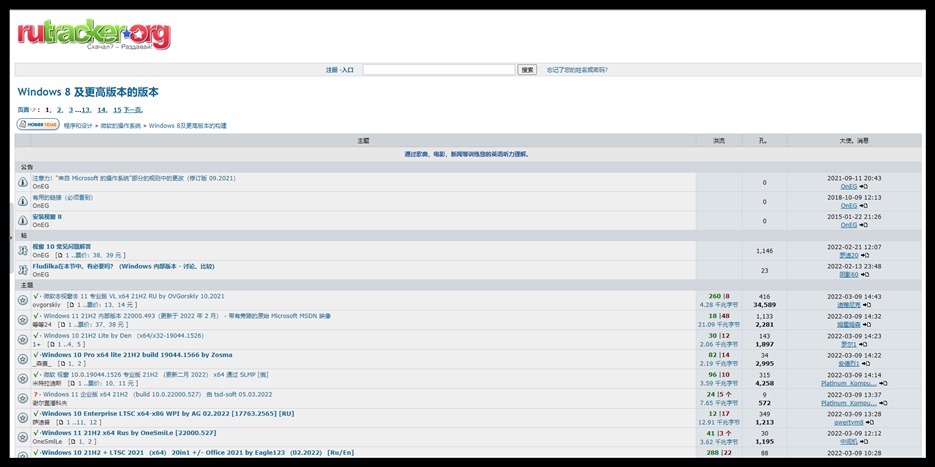Click the '12.91 千兆字节' torrent size link
The height and width of the screenshot is (467, 935).
tap(719, 422)
